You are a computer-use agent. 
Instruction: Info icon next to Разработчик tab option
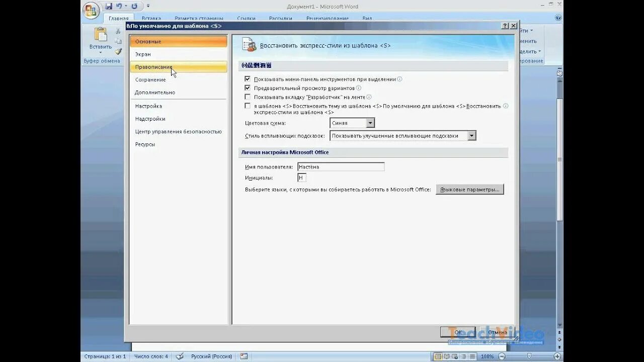pyautogui.click(x=369, y=97)
